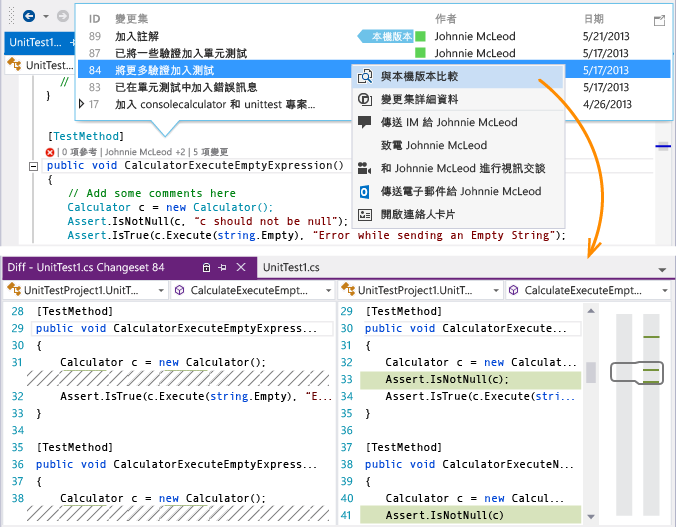The image size is (677, 527).
Task: Select 傳送 IM 給 Johnnie McLeod
Action: click(x=459, y=122)
